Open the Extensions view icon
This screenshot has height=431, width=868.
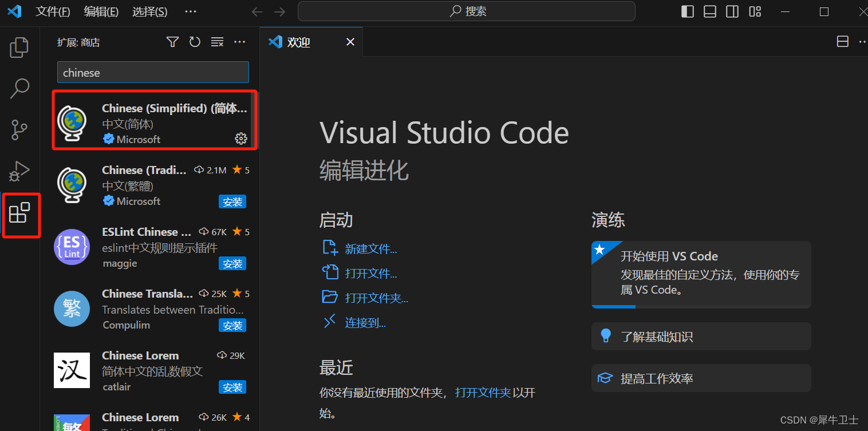19,213
